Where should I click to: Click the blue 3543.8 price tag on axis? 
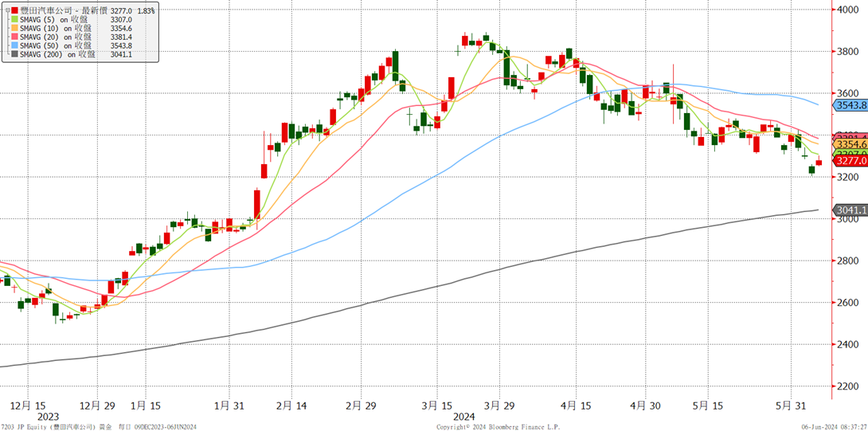(850, 105)
